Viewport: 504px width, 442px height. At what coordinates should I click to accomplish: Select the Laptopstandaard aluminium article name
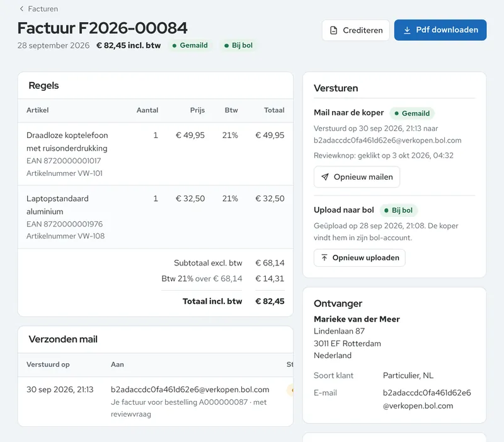pyautogui.click(x=57, y=205)
